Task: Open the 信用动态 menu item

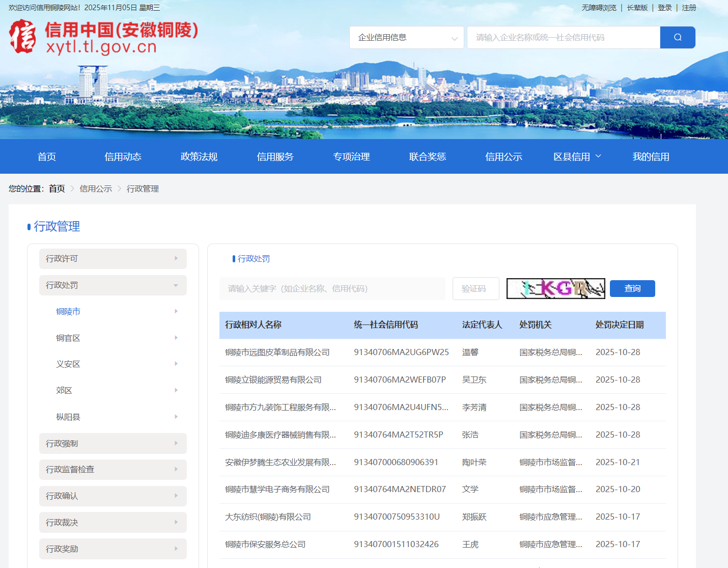Action: coord(123,156)
